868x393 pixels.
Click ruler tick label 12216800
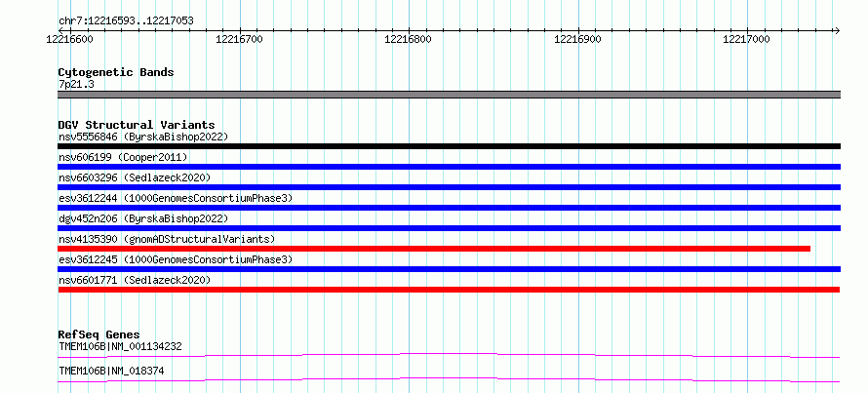408,39
